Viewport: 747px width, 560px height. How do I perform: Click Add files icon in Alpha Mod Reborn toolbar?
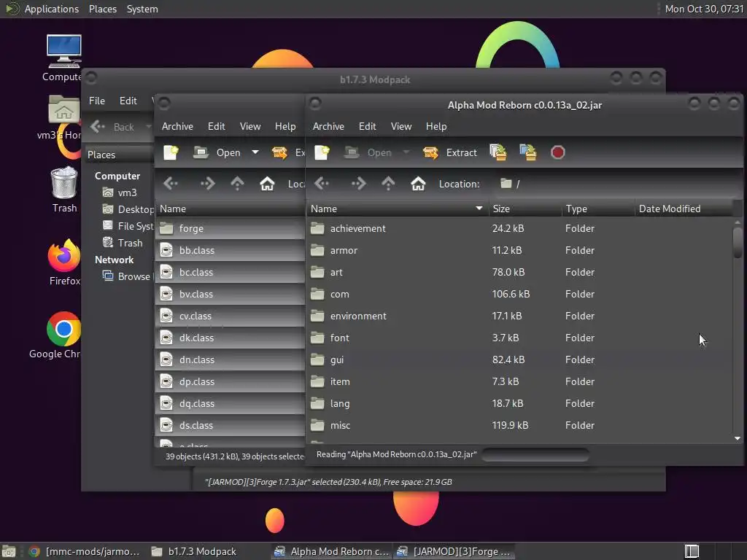498,152
